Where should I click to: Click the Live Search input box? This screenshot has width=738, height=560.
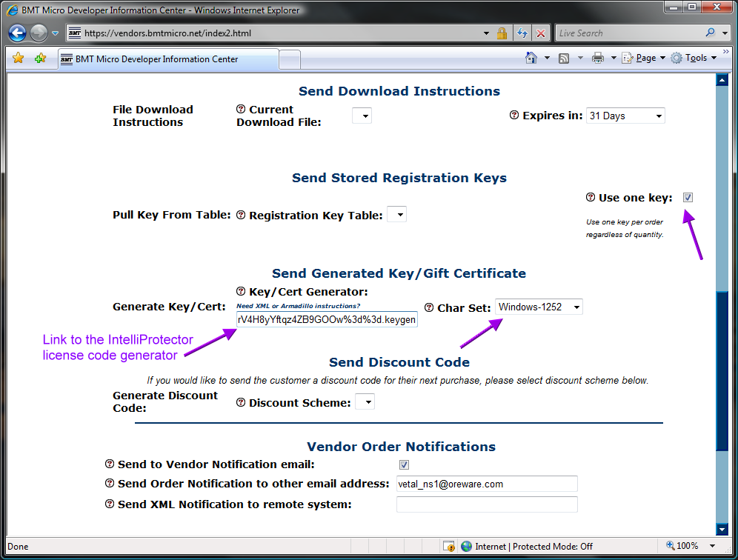pyautogui.click(x=630, y=33)
